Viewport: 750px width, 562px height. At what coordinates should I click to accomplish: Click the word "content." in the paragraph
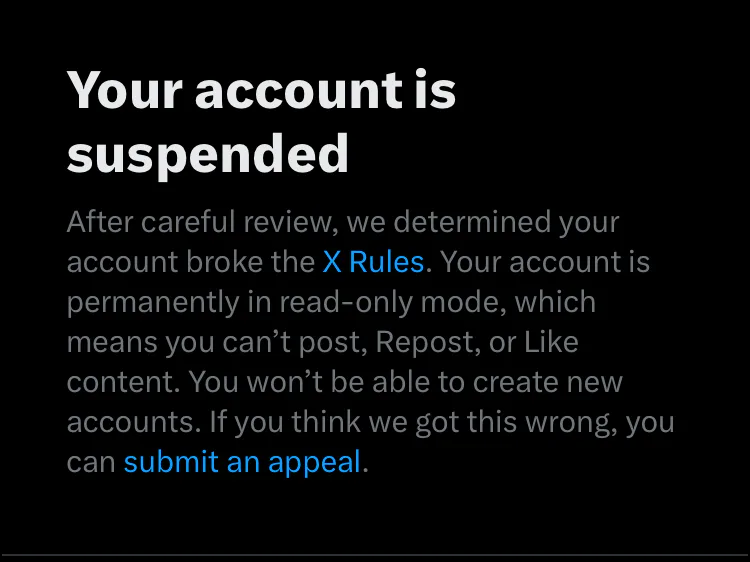[x=123, y=382]
